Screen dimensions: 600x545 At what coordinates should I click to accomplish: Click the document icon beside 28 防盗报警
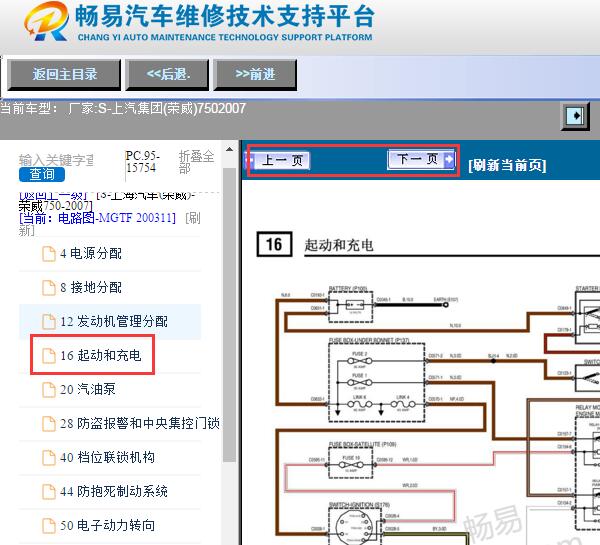tap(49, 424)
